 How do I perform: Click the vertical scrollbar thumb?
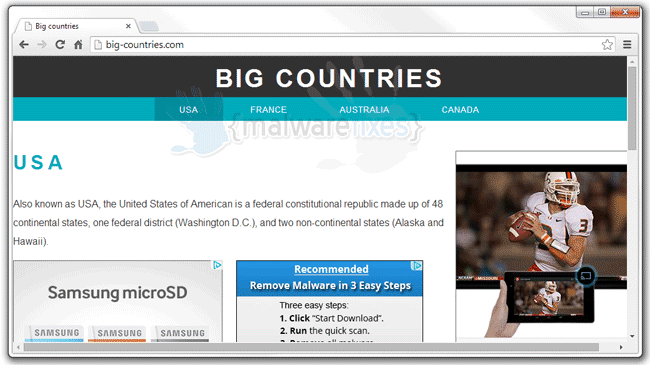coord(632,108)
